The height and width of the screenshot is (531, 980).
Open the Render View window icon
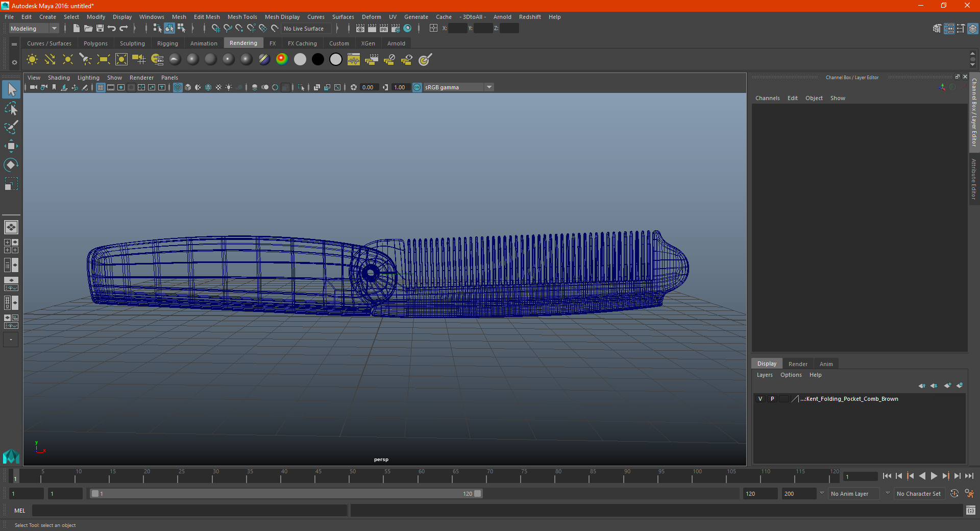click(360, 29)
